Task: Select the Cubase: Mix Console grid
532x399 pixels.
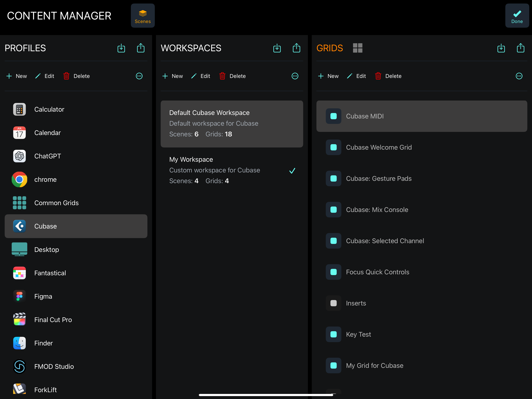Action: (x=377, y=210)
